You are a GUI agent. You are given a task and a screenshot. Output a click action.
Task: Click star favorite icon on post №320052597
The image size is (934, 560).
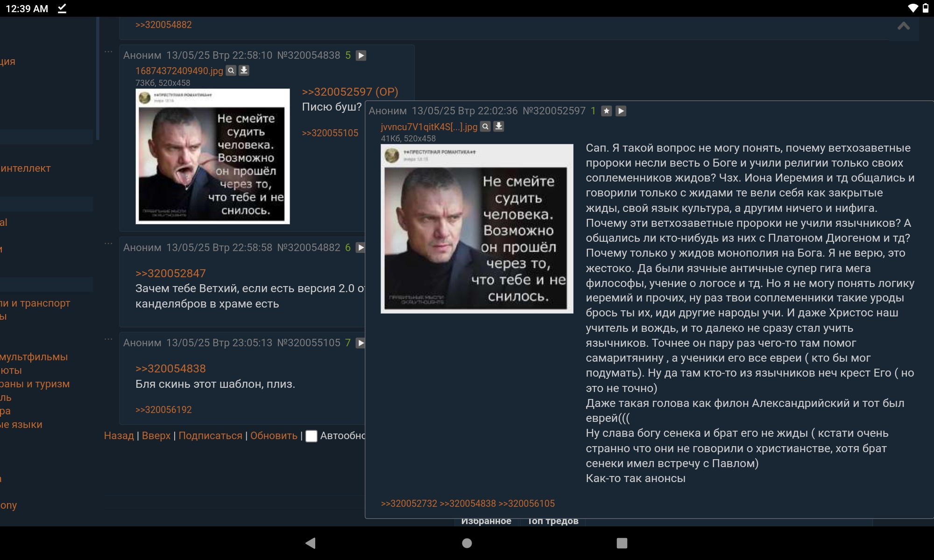coord(606,111)
